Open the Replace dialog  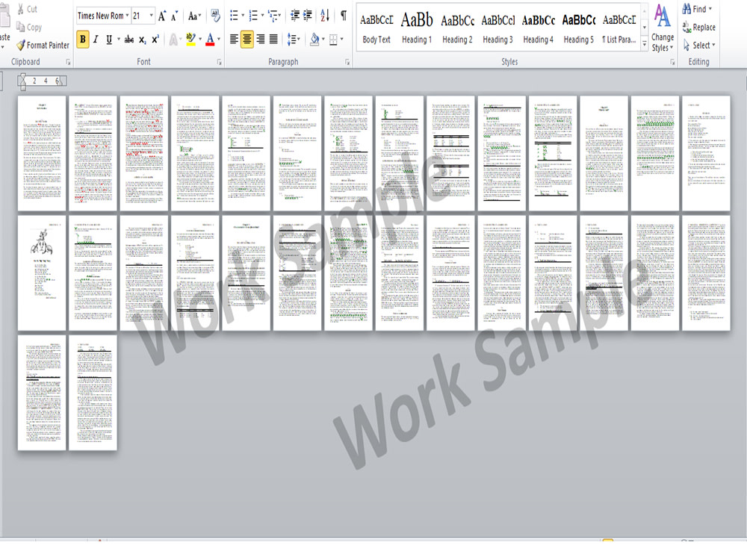[x=699, y=27]
